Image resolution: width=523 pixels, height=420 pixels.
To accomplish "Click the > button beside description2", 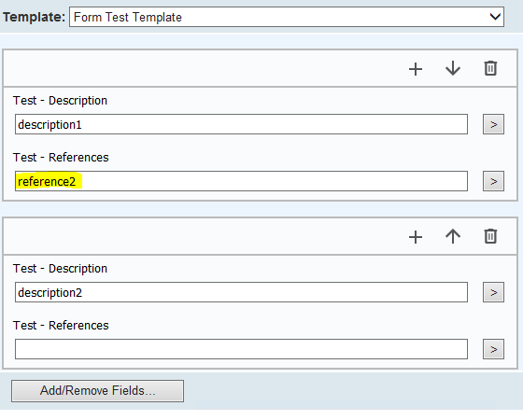I will point(493,292).
